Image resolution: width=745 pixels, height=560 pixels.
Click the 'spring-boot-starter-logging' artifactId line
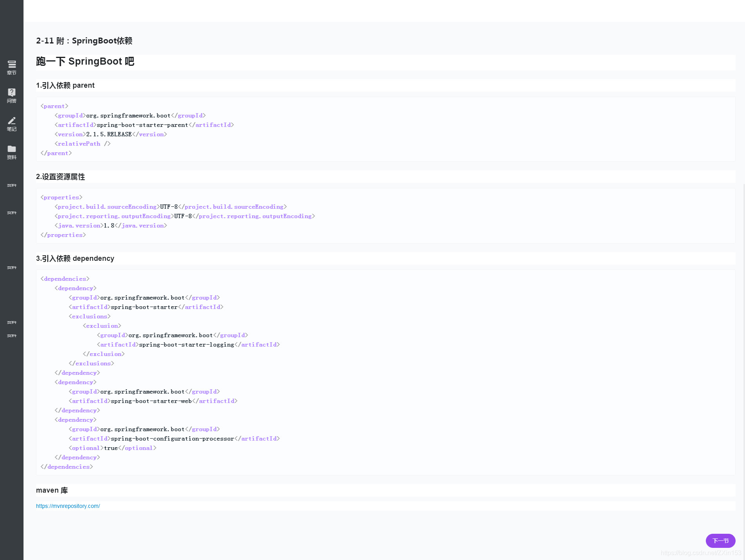(188, 345)
